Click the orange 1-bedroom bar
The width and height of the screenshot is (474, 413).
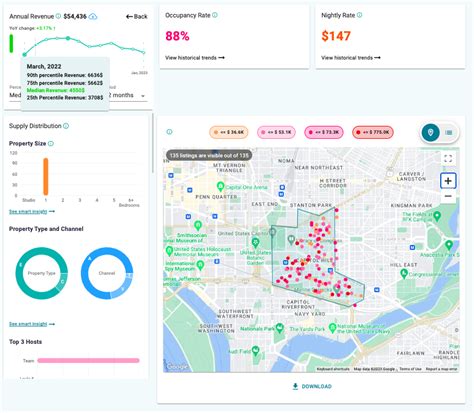click(x=46, y=176)
